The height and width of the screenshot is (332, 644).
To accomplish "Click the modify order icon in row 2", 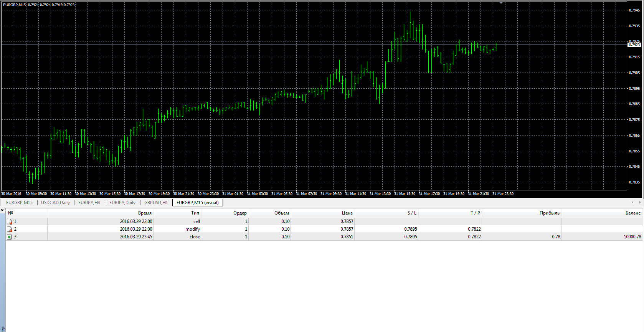I will tap(10, 229).
